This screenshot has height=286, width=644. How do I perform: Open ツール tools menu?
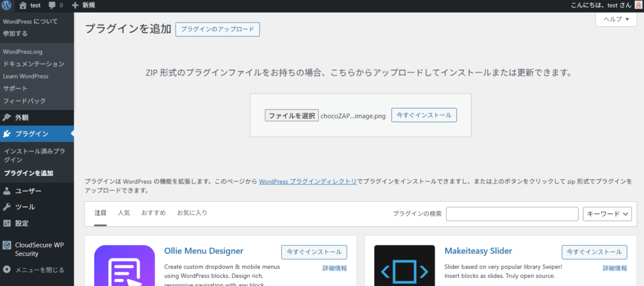25,207
